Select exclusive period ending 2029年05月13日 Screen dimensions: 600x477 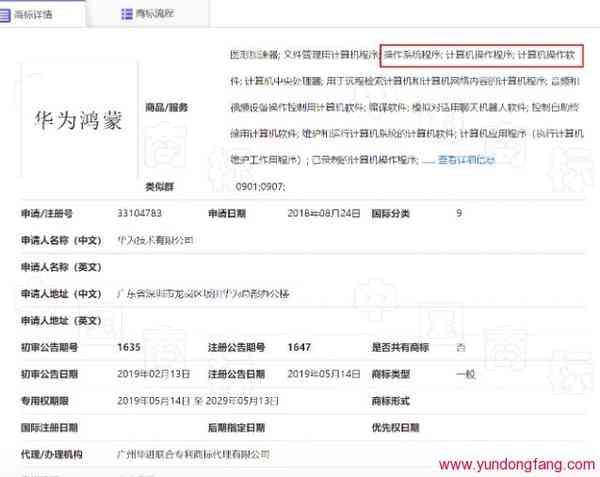(x=242, y=401)
